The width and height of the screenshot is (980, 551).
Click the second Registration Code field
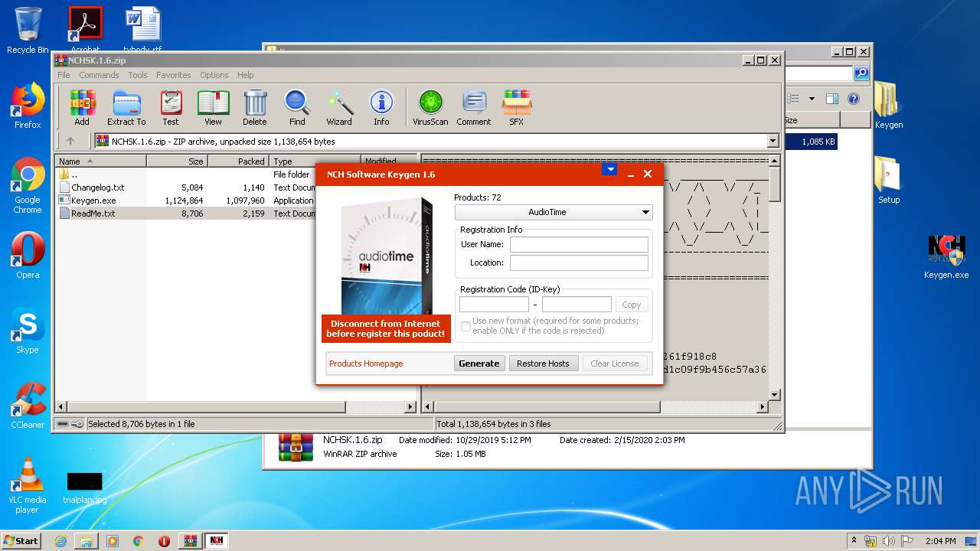[577, 304]
